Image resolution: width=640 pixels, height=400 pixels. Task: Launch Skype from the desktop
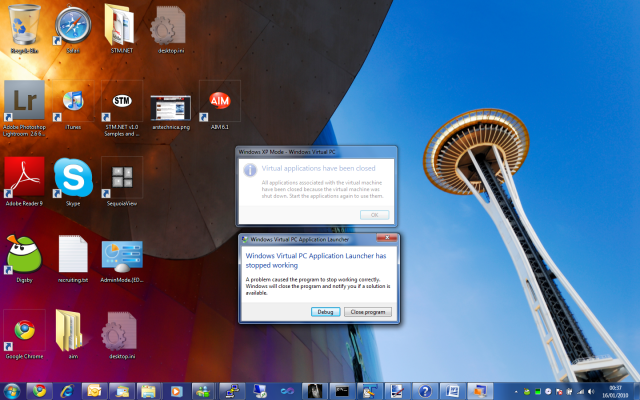click(x=73, y=181)
